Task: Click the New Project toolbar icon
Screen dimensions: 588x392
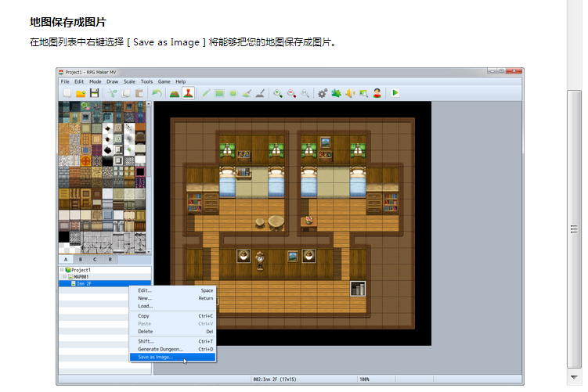Action: pos(67,93)
